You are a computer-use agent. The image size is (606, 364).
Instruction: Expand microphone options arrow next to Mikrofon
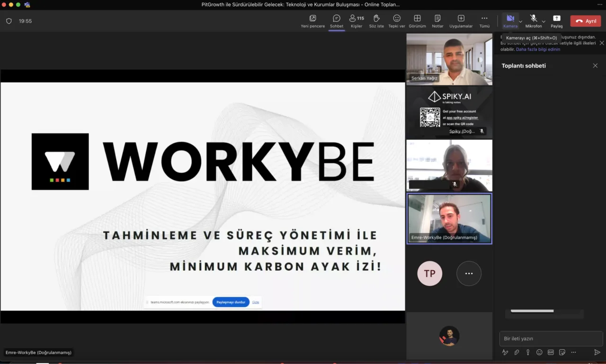(x=544, y=21)
